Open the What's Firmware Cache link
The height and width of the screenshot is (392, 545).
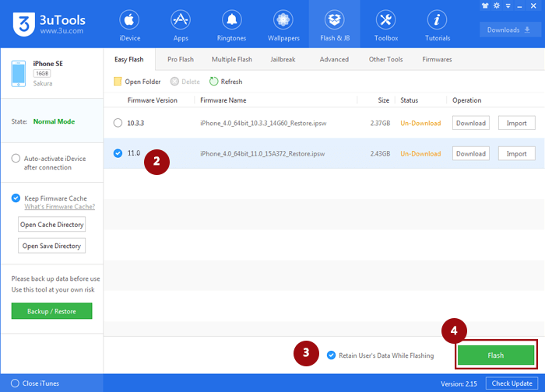(59, 207)
